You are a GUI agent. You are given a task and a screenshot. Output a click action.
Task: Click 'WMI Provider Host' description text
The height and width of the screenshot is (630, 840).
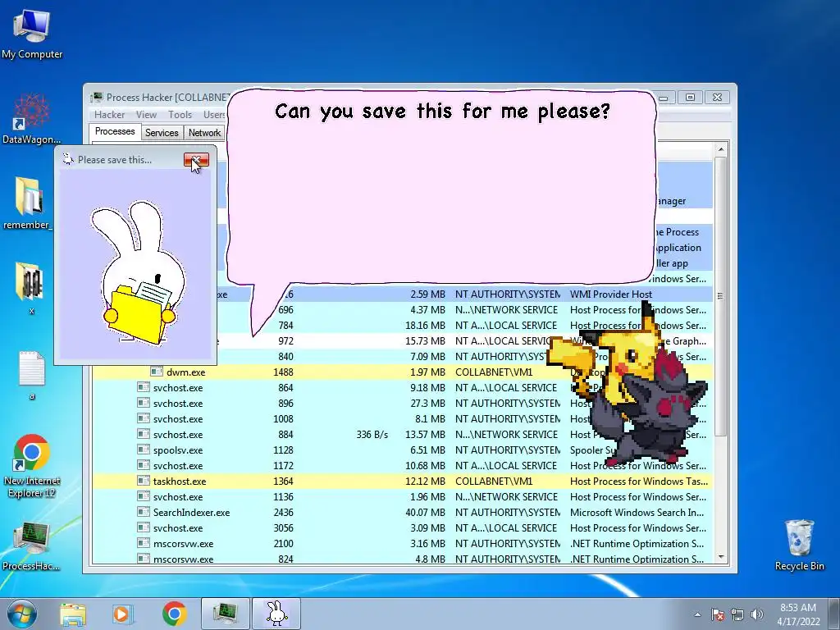click(610, 294)
